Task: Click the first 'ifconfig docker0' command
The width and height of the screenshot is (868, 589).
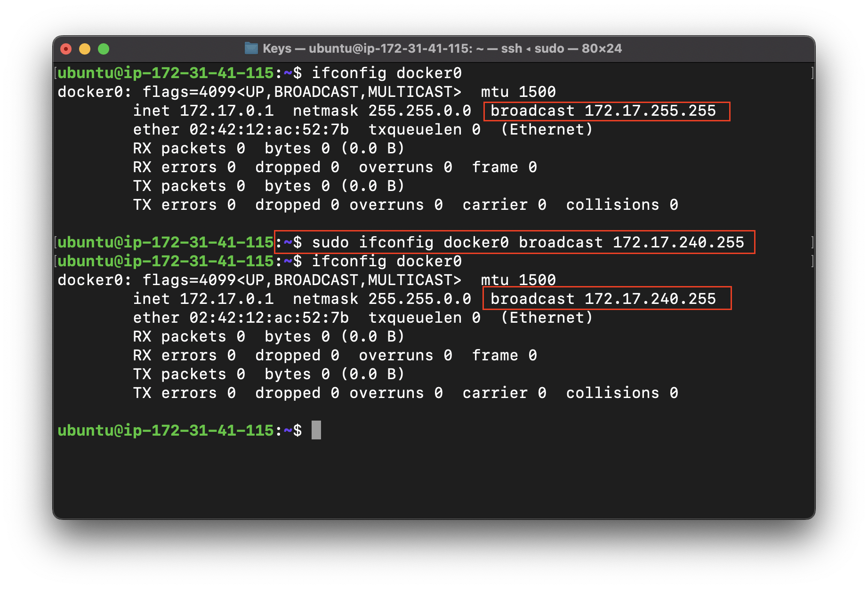Action: point(386,73)
